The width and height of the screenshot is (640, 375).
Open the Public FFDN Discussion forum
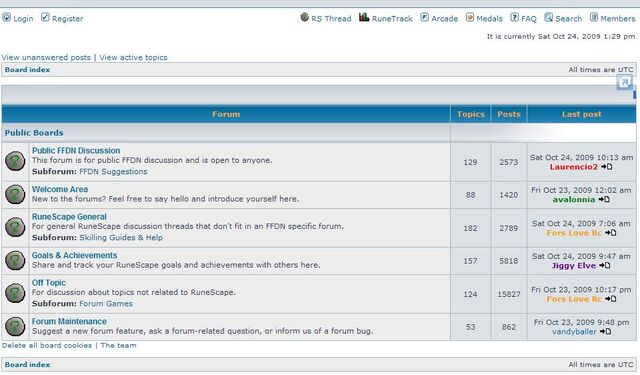point(76,151)
